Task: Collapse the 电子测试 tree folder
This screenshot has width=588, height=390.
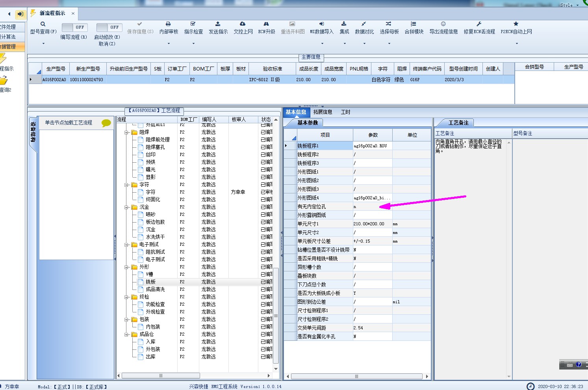Action: pos(127,245)
